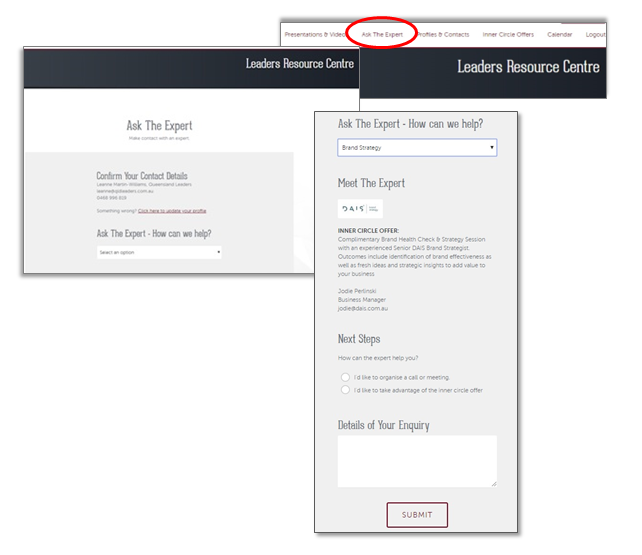This screenshot has width=642, height=555.
Task: Click Logout in the top navigation
Action: 595,35
